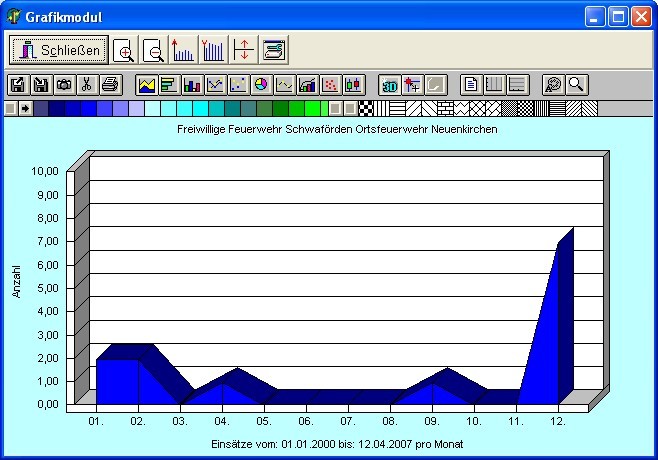Select the candlestick chart type
This screenshot has height=460, width=658.
(353, 85)
